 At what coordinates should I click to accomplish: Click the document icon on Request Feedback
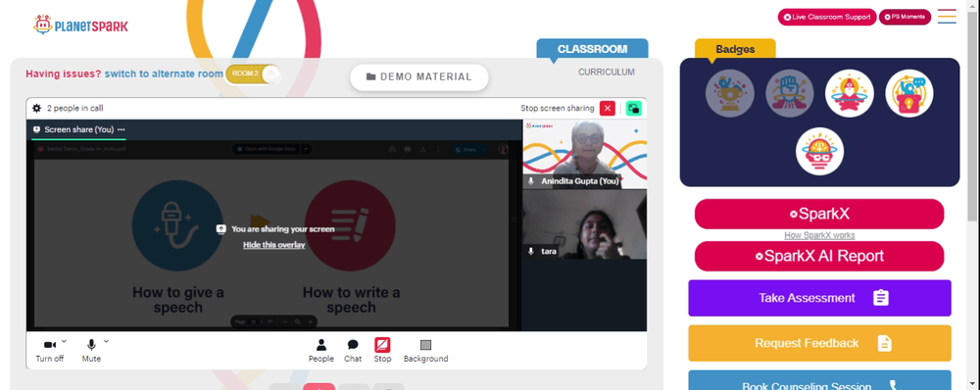(x=884, y=343)
